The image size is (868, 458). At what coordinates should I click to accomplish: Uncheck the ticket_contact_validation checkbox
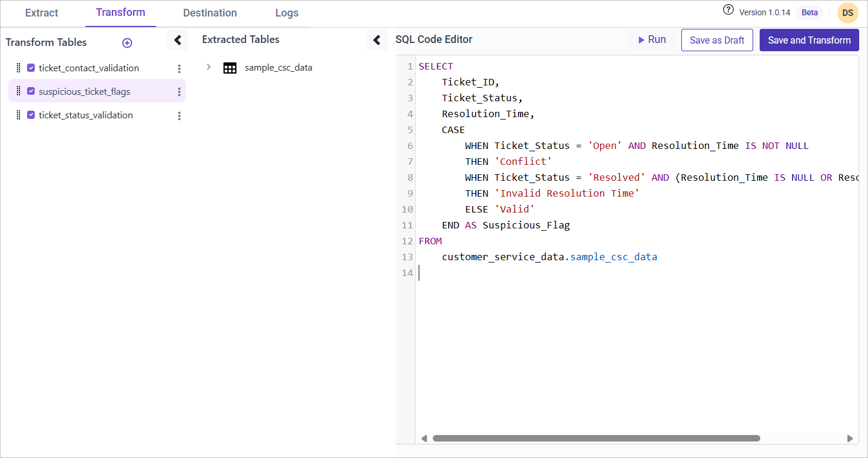tap(31, 68)
